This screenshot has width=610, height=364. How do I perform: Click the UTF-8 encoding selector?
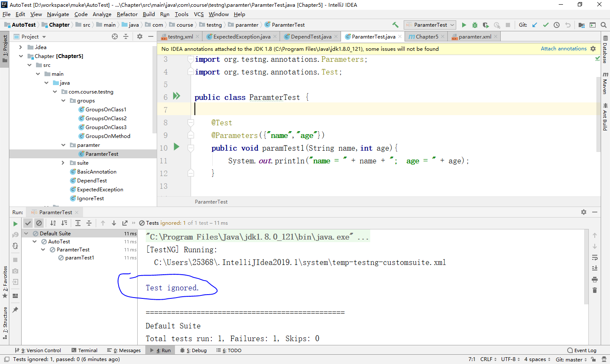510,359
